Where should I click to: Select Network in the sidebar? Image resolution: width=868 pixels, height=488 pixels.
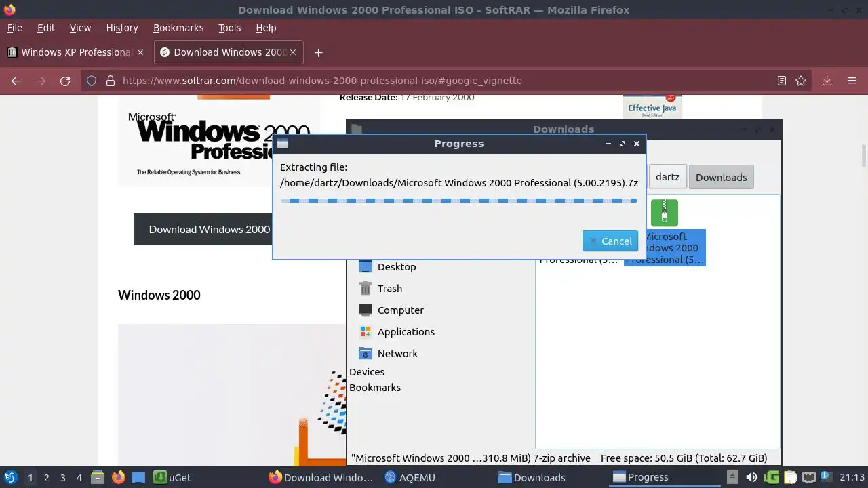click(389, 354)
